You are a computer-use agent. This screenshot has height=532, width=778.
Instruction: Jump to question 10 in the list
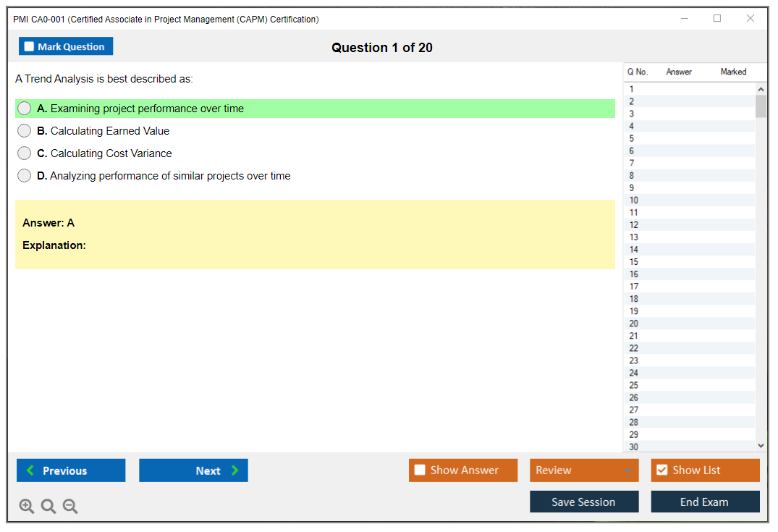pos(634,200)
